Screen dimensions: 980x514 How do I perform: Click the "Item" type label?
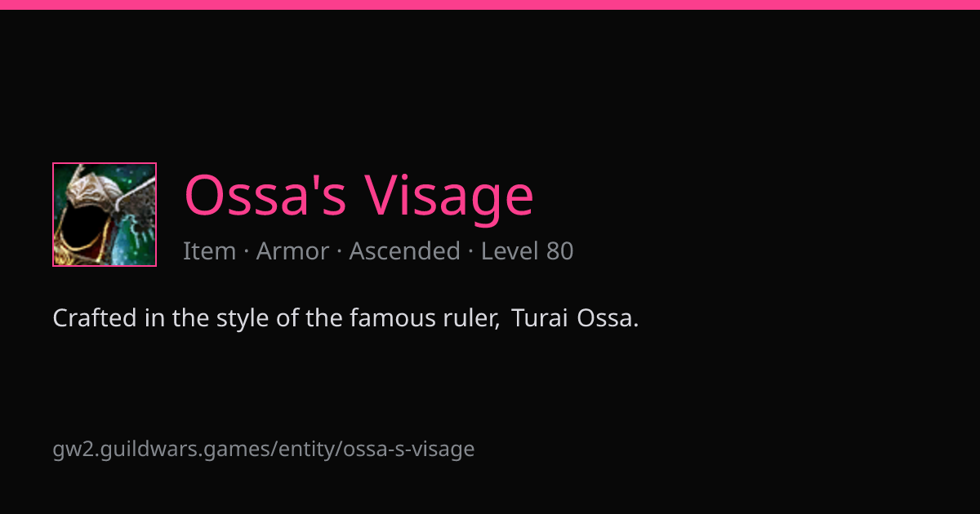coord(209,251)
